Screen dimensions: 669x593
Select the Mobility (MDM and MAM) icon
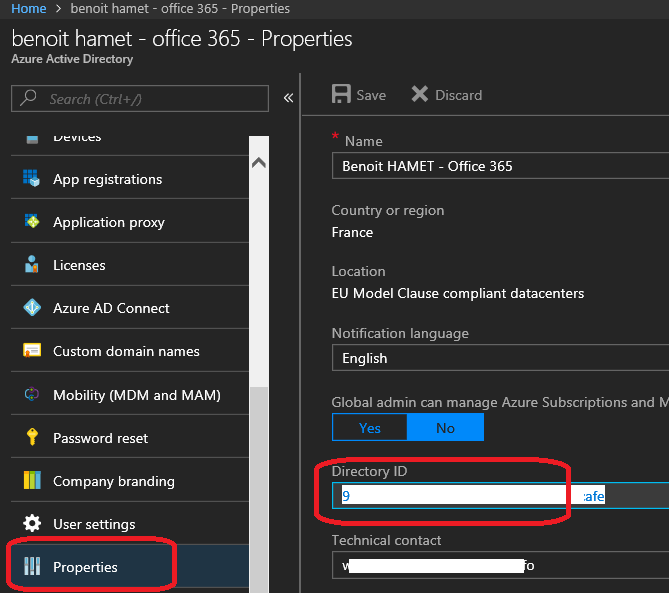point(32,395)
